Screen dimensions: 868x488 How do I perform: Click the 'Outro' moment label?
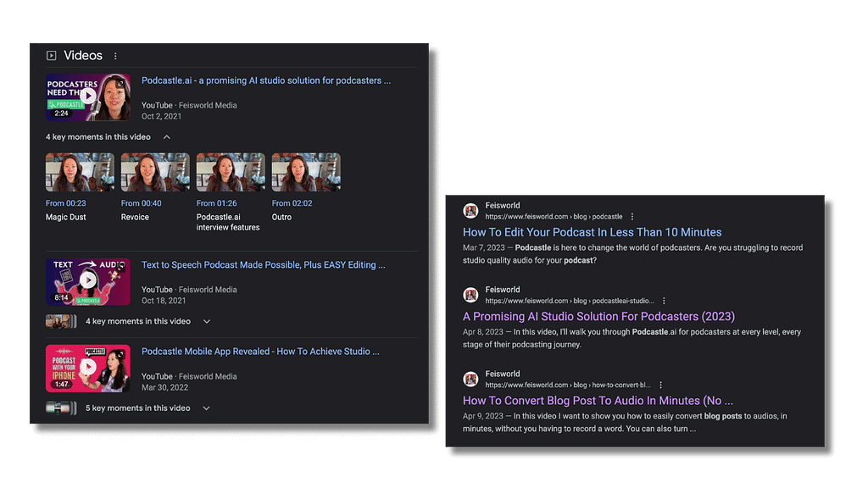point(281,217)
